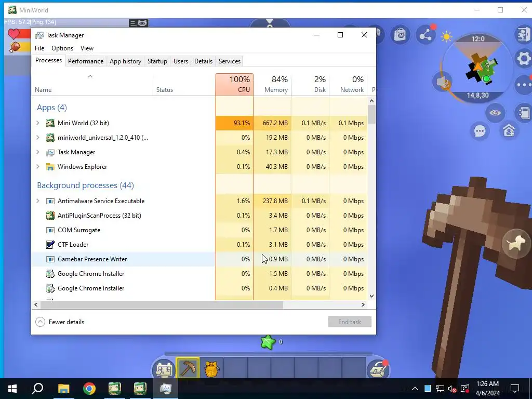Sort by the Disk column header
Image resolution: width=532 pixels, height=399 pixels.
point(310,85)
